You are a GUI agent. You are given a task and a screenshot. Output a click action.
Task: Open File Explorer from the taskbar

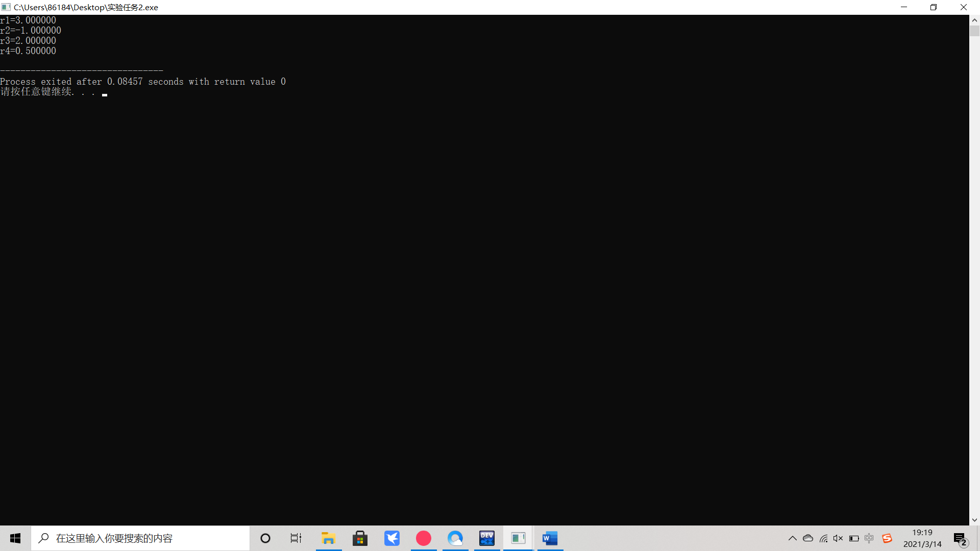(328, 538)
